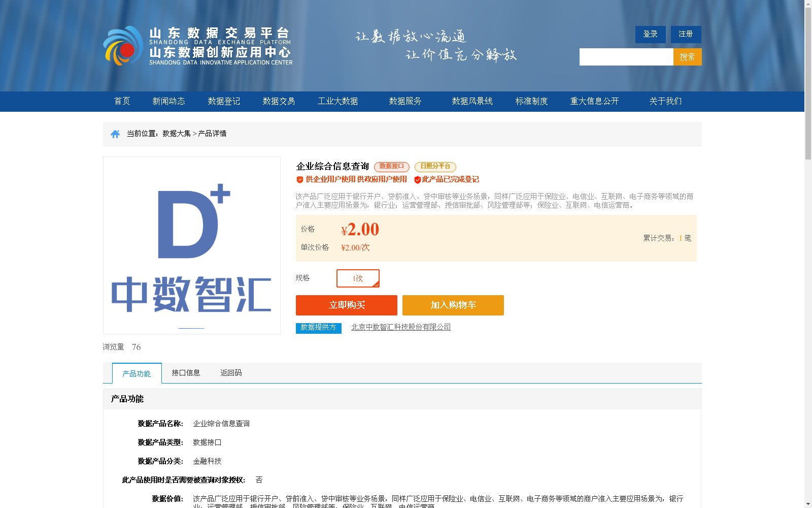Click the scrollbar up arrow

pyautogui.click(x=808, y=4)
